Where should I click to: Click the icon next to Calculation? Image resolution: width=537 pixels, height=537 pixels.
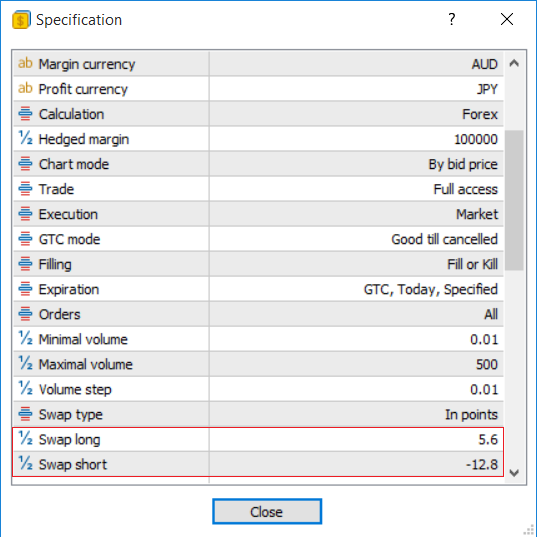click(25, 114)
